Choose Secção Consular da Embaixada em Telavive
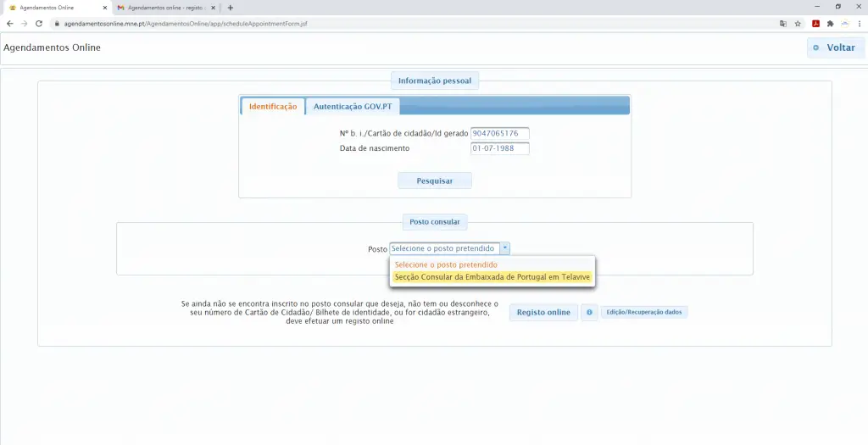This screenshot has height=445, width=868. [x=492, y=277]
